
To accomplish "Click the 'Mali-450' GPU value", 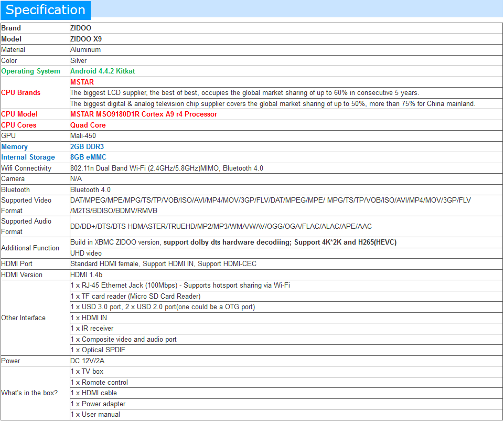I will [x=83, y=136].
